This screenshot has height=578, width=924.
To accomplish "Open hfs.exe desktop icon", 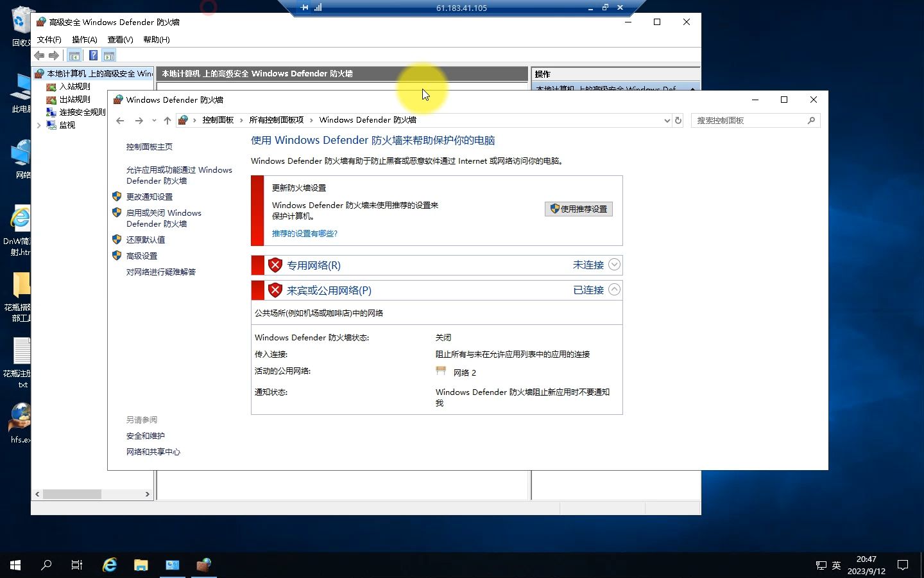I will click(x=21, y=423).
